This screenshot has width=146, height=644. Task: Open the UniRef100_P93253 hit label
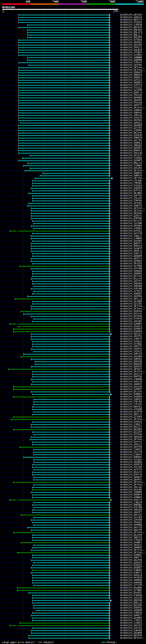(x=131, y=22)
